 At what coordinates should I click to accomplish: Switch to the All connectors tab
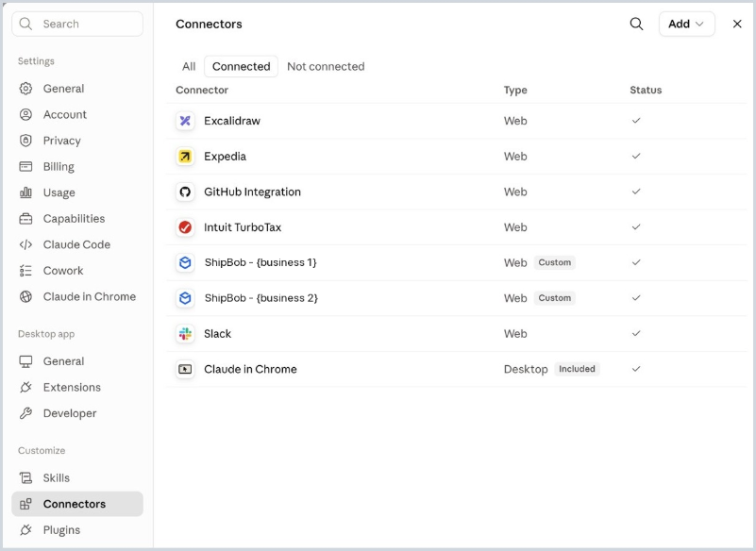[x=189, y=67]
